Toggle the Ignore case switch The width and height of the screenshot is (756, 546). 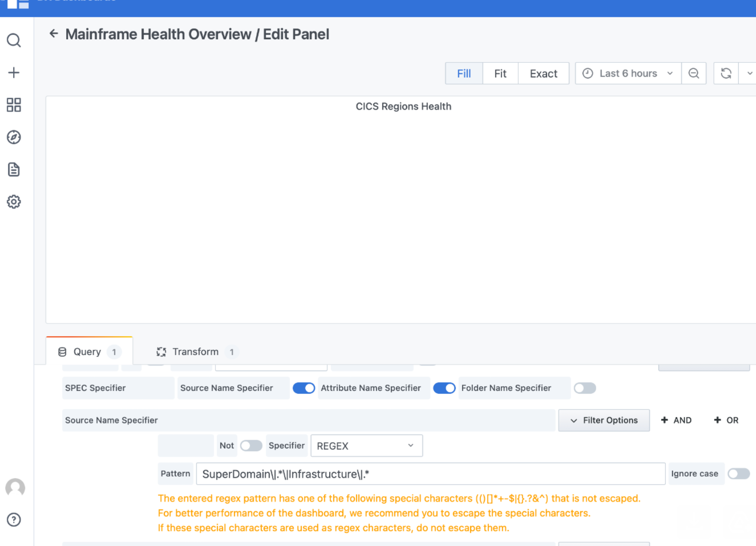(x=738, y=474)
